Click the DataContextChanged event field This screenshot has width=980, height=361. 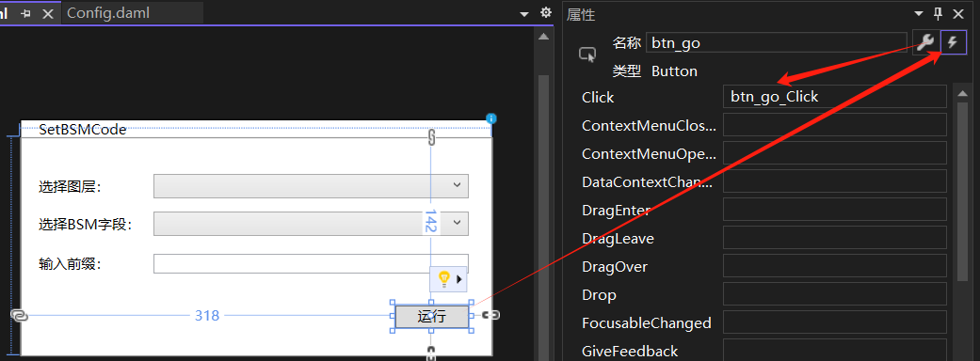coord(835,181)
